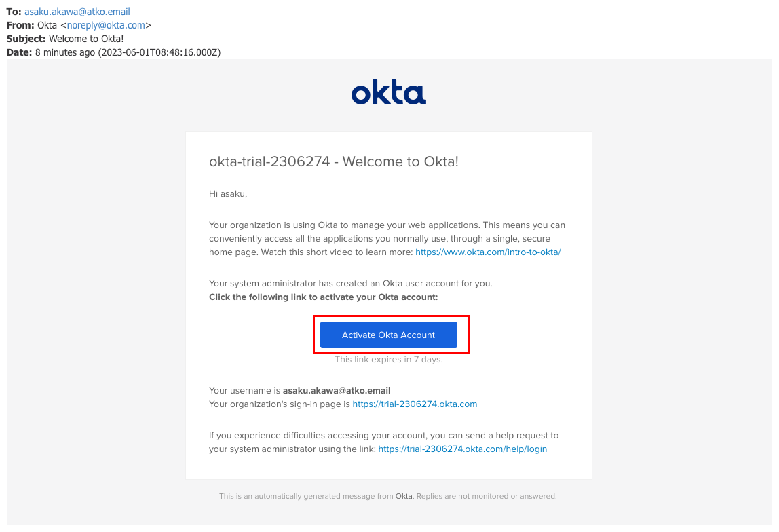The image size is (779, 532).
Task: Select the bold username in the email body
Action: [x=337, y=390]
